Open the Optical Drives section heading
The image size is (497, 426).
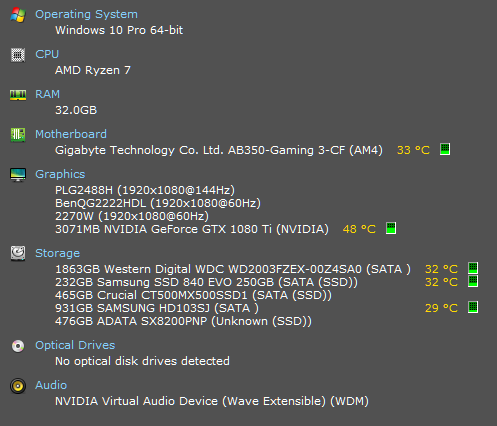tap(75, 345)
